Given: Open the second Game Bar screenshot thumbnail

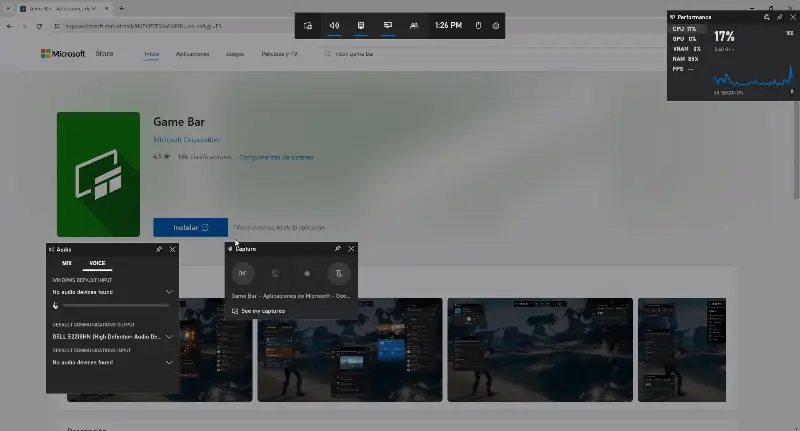Looking at the screenshot, I should point(350,350).
